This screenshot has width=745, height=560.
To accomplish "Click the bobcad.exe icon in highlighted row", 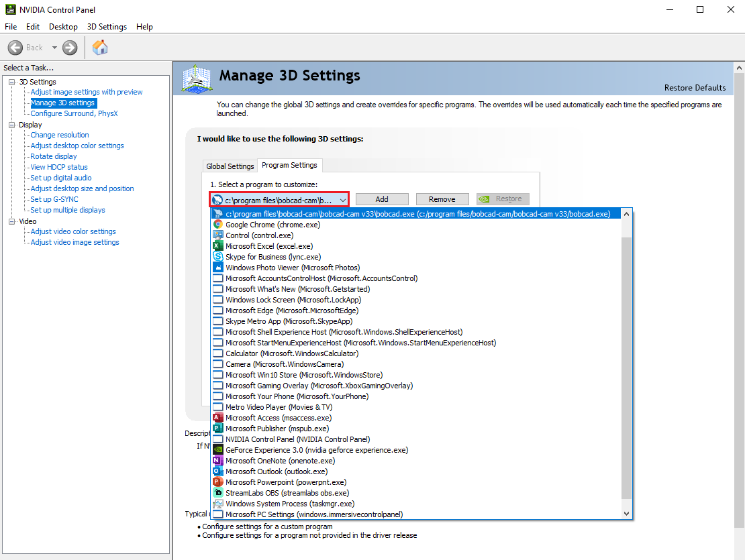I will (x=217, y=214).
